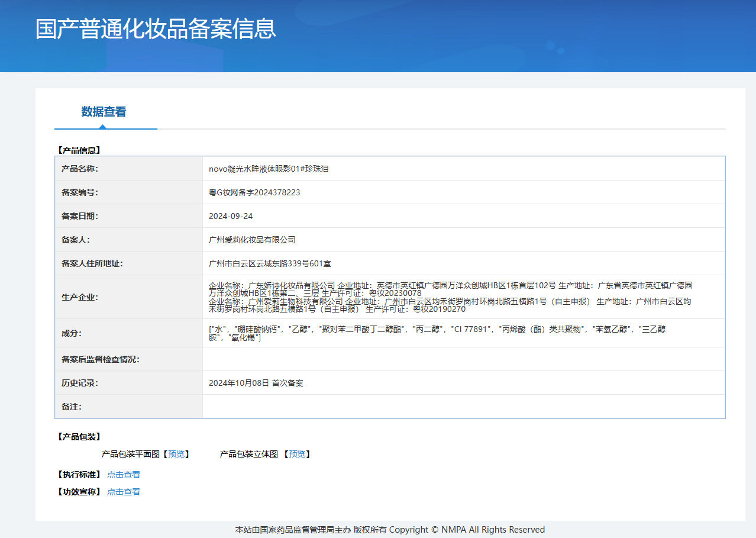Image resolution: width=756 pixels, height=538 pixels.
Task: Click product name novo凝光水眸液体眼影01#珍珠泪
Action: point(269,169)
